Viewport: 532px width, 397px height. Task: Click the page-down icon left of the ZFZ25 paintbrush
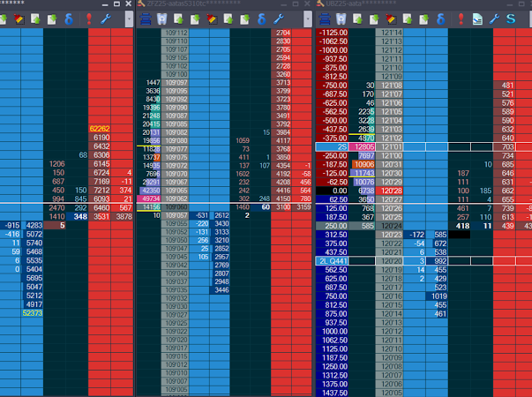click(195, 19)
